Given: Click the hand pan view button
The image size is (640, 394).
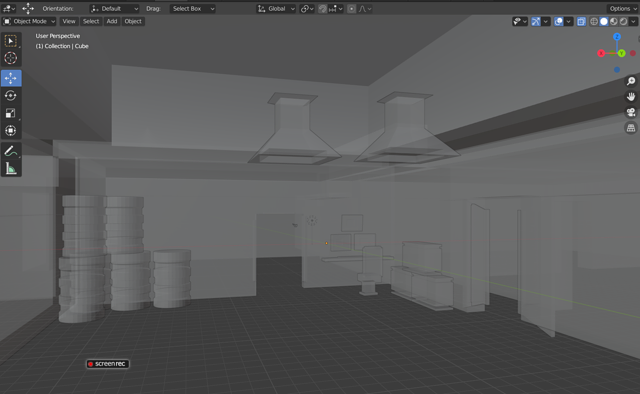Looking at the screenshot, I should 631,97.
